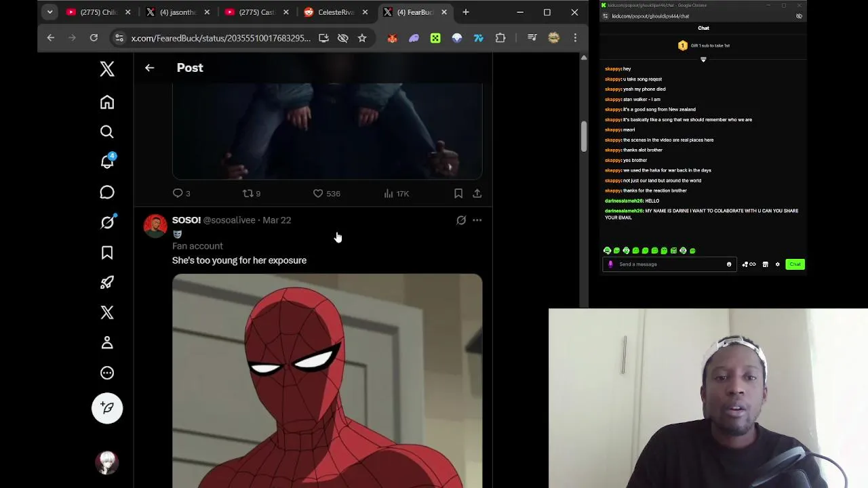Image resolution: width=868 pixels, height=488 pixels.
Task: Open Notifications bell with 4 badge
Action: pos(107,161)
